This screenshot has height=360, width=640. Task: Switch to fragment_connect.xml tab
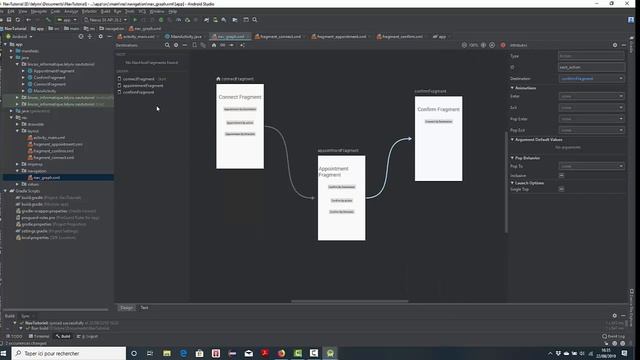pos(278,36)
